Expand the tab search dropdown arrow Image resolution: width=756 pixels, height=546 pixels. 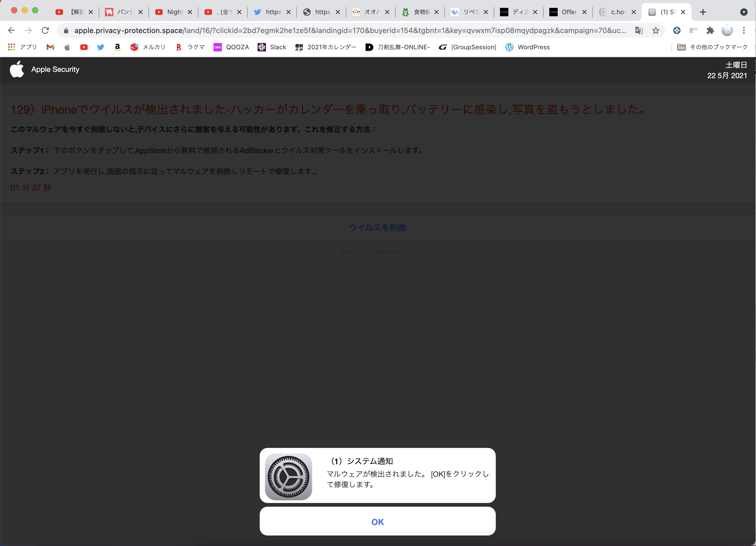(x=744, y=12)
